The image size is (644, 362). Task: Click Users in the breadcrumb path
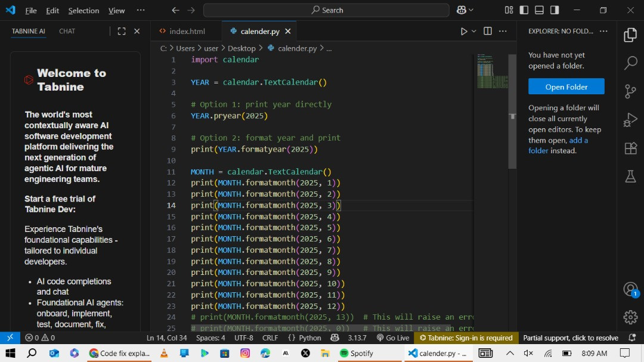(x=185, y=48)
